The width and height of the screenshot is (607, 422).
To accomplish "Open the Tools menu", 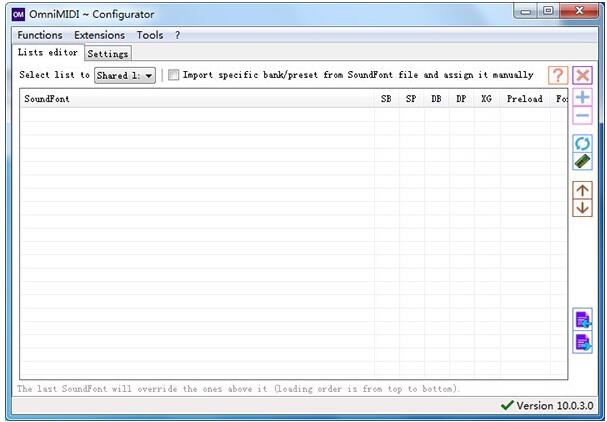I will pyautogui.click(x=150, y=35).
